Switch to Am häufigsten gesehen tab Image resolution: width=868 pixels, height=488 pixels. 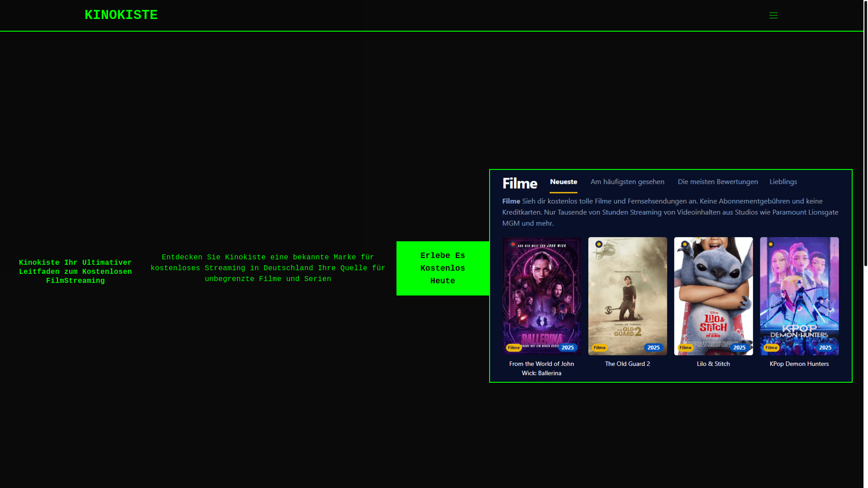[627, 182]
